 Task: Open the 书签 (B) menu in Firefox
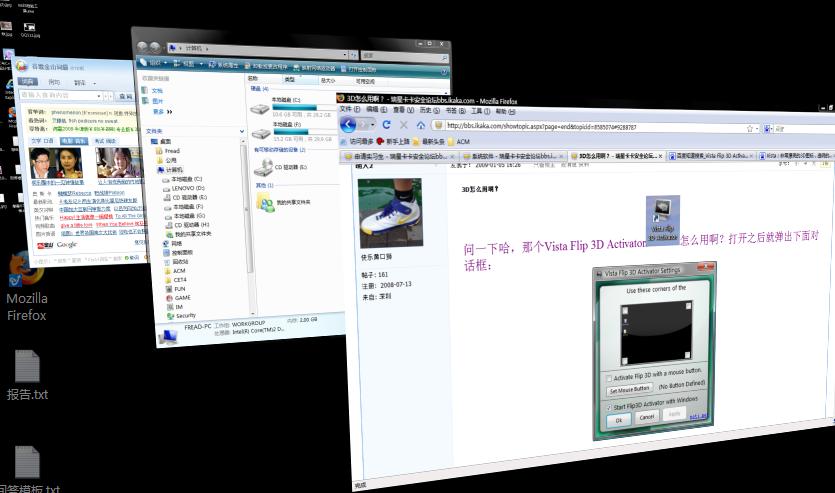(455, 110)
